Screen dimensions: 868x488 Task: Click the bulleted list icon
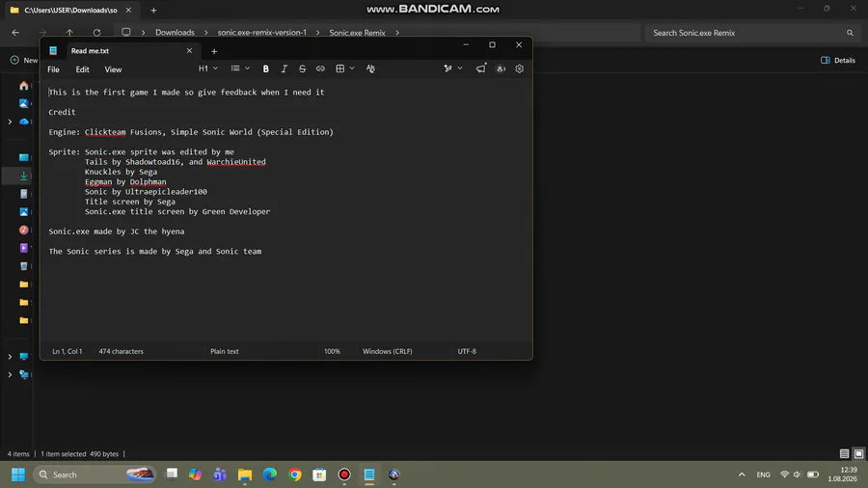[x=235, y=68]
